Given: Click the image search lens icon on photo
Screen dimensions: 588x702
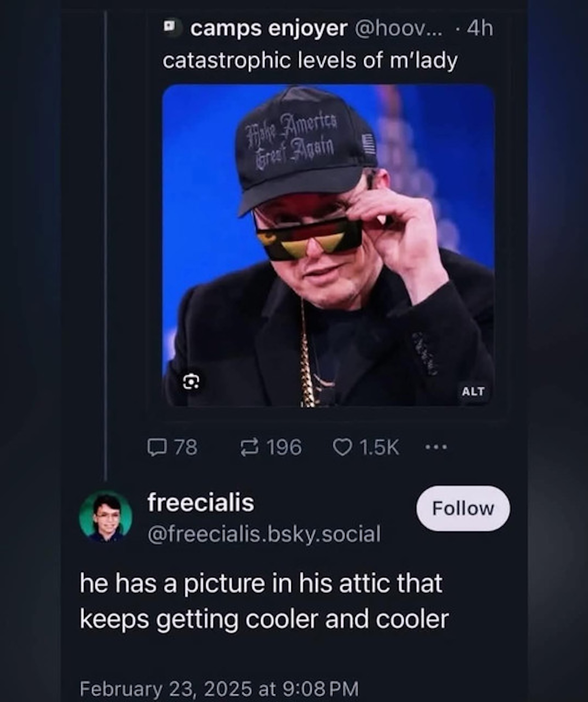Looking at the screenshot, I should (x=191, y=381).
